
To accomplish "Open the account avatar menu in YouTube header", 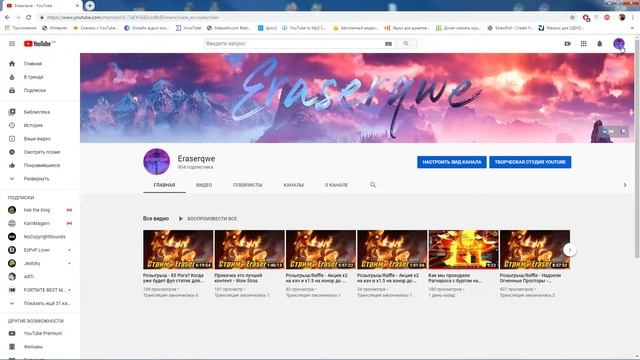I will tap(619, 44).
